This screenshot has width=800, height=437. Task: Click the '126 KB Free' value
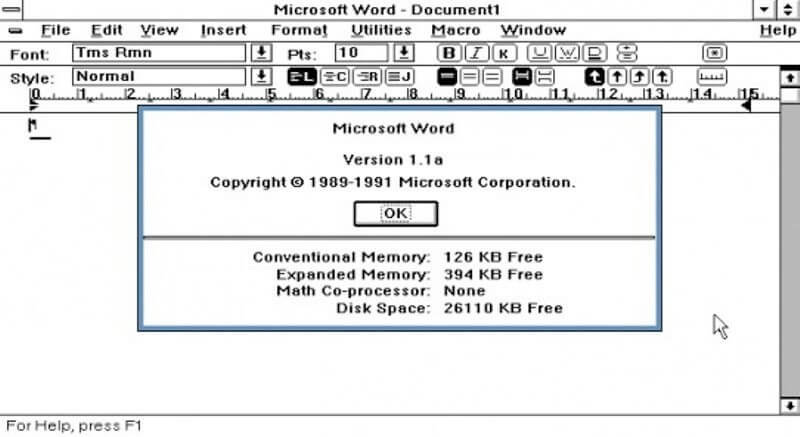click(493, 257)
